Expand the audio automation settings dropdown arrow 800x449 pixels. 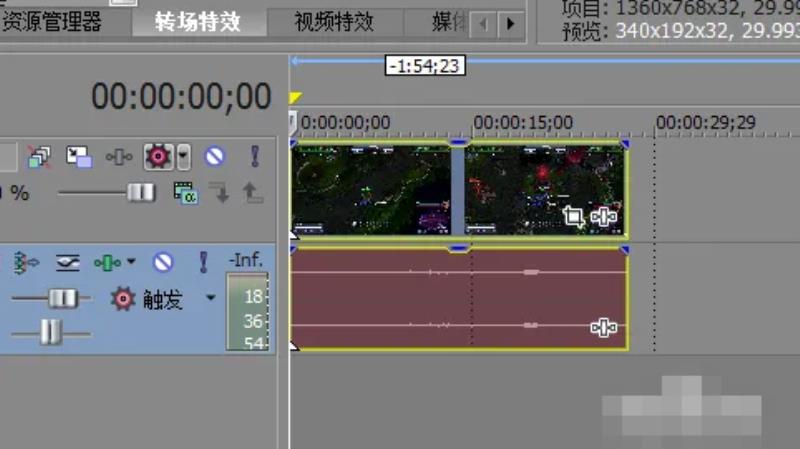(x=131, y=261)
